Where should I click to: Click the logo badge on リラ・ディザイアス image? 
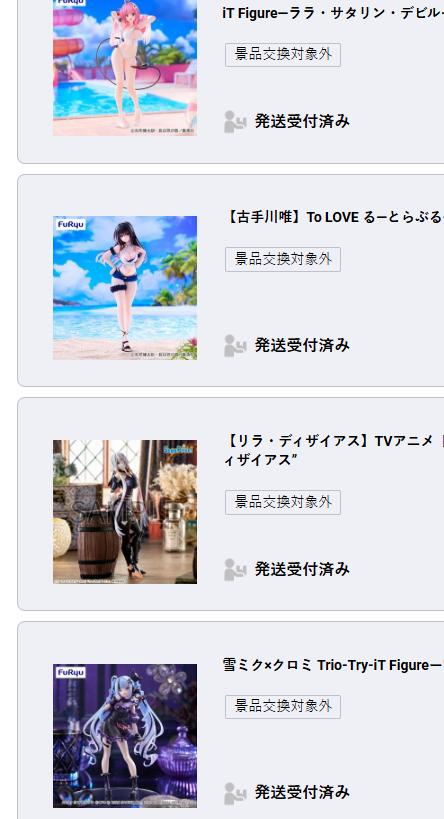179,447
